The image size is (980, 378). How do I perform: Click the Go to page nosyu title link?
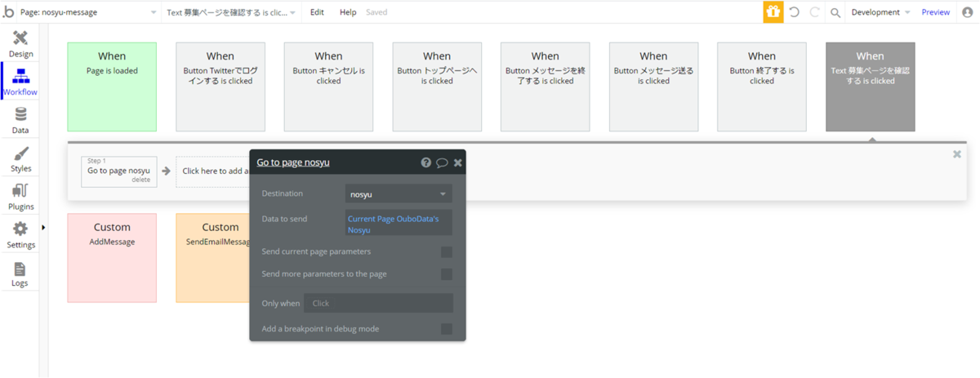click(293, 162)
